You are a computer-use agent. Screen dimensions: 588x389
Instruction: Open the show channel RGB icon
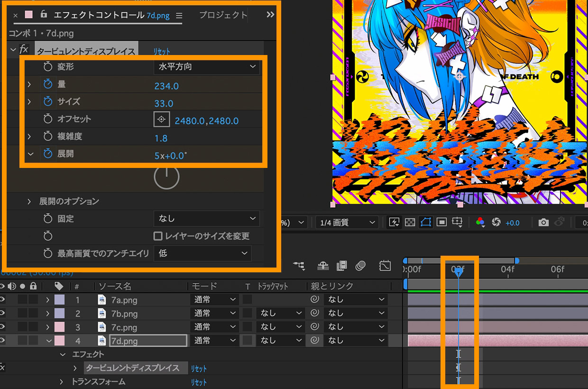[480, 222]
